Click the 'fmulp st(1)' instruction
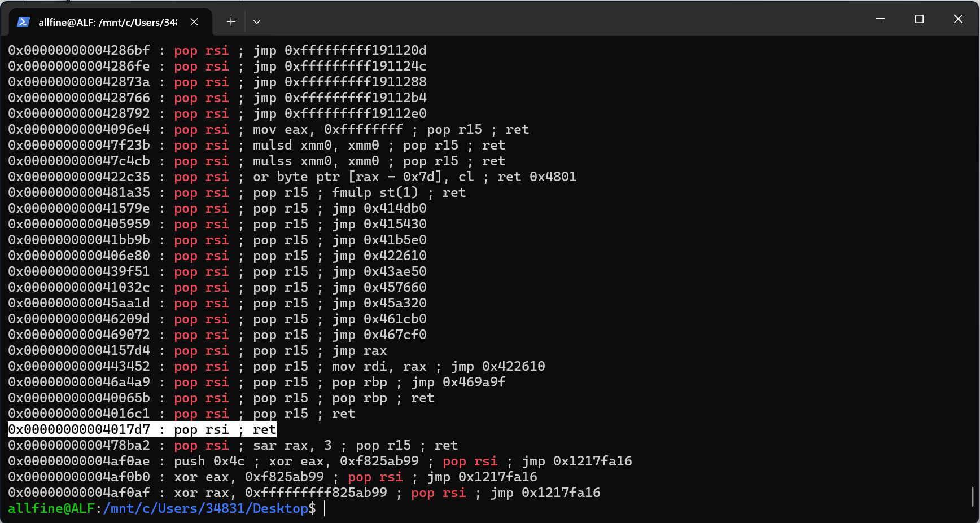 (375, 192)
